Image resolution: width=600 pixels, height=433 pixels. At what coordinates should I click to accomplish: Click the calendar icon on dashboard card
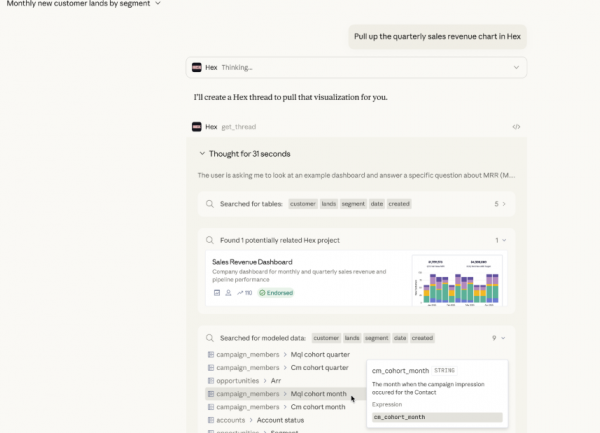pos(217,293)
